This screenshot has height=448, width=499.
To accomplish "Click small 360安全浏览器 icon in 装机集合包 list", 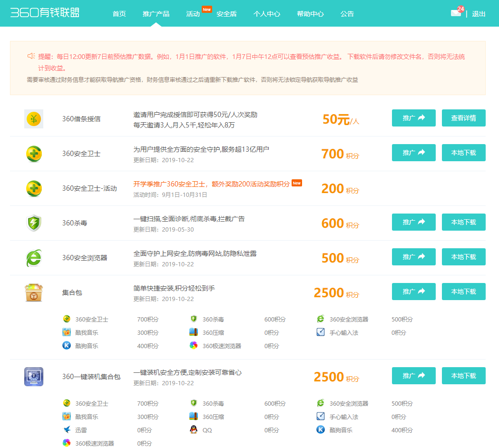I will tap(321, 403).
